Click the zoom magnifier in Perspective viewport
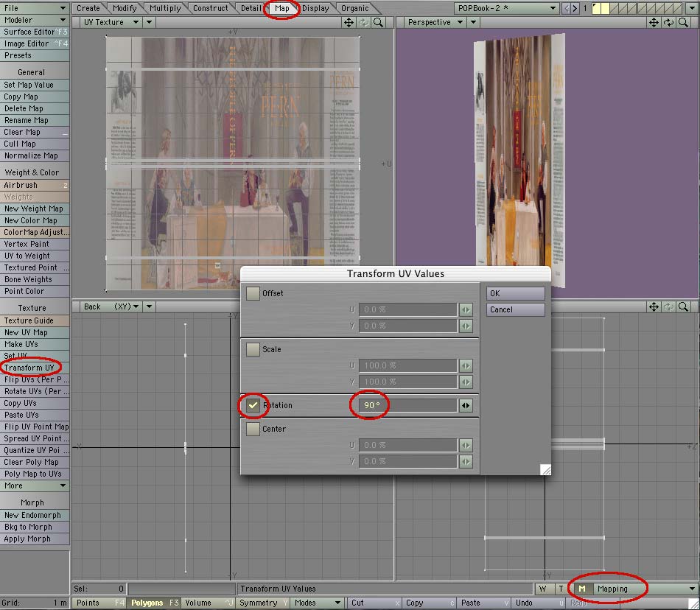 coord(683,22)
